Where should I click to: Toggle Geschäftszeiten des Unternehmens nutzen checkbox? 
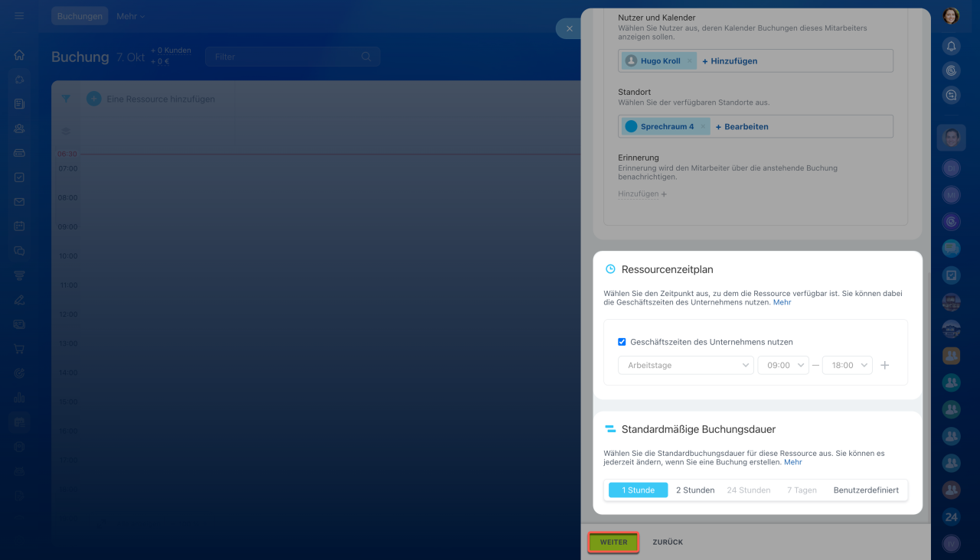pos(622,342)
